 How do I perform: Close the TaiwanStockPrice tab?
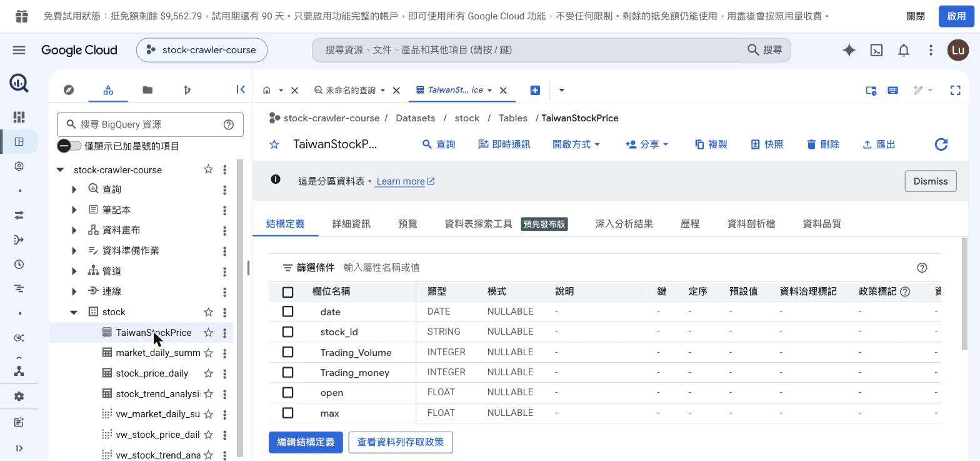[503, 90]
